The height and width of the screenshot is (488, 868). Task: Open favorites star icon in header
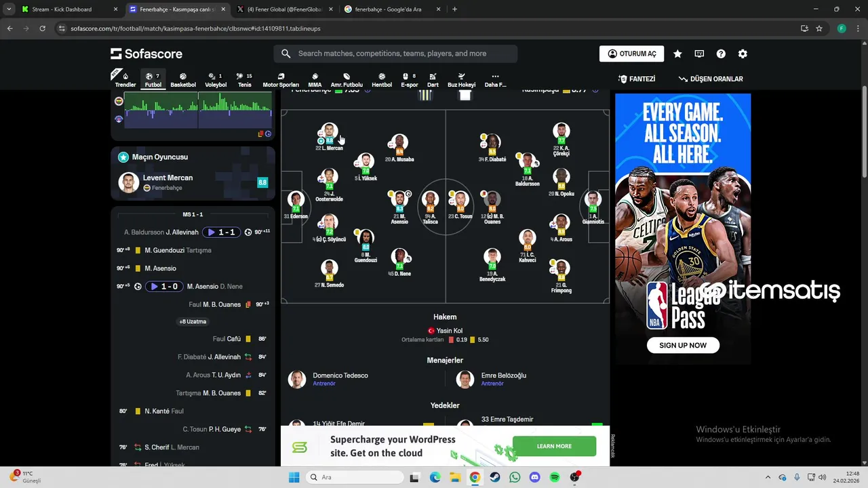[x=677, y=54]
